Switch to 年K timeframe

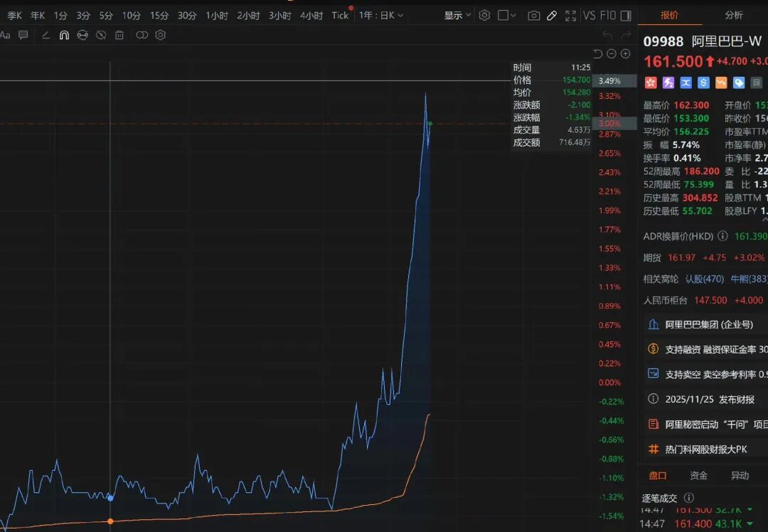coord(38,16)
